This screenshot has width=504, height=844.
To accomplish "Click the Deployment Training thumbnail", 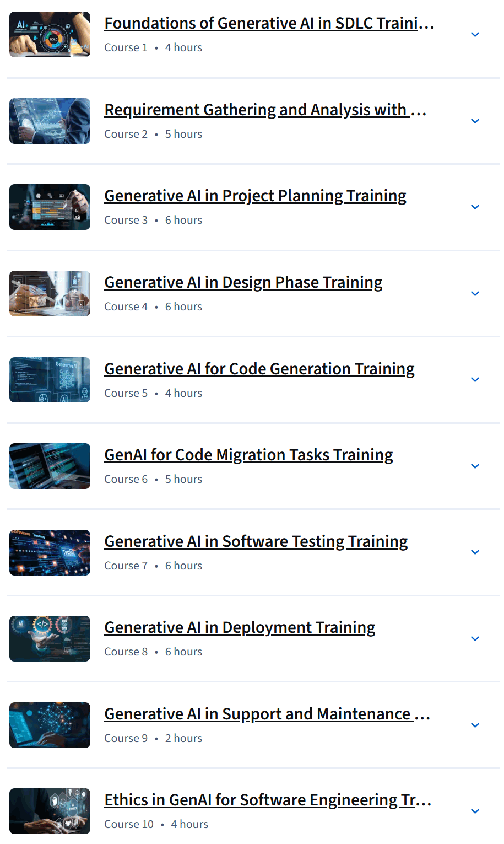I will 50,639.
